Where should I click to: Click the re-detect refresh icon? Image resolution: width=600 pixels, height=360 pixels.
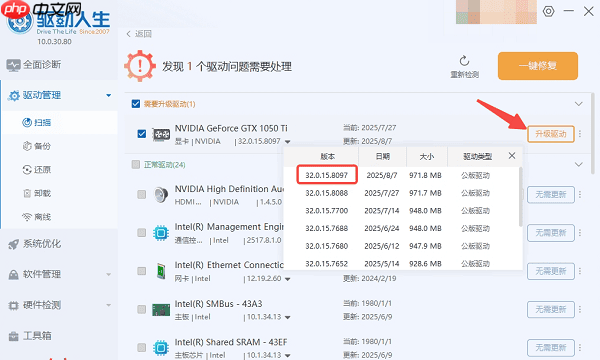464,61
